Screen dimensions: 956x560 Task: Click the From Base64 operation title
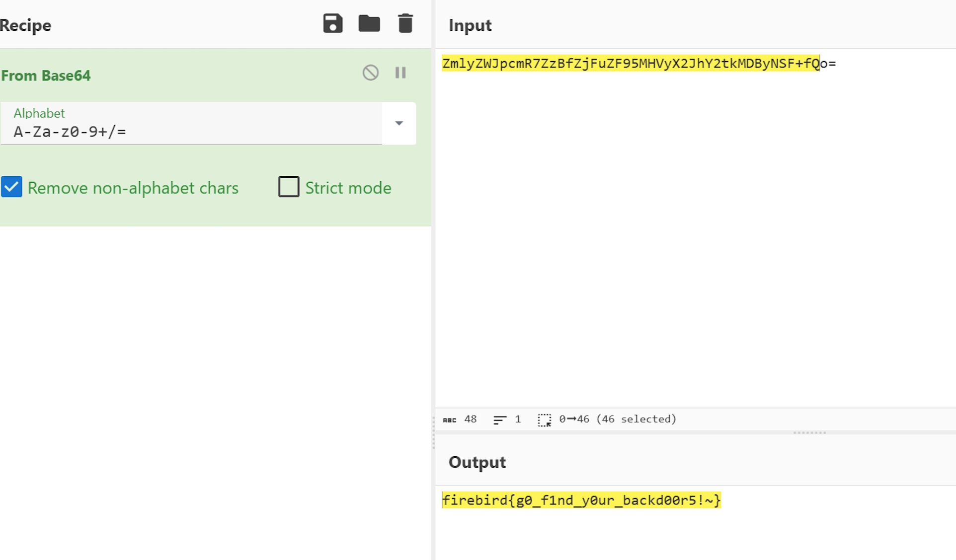point(46,75)
